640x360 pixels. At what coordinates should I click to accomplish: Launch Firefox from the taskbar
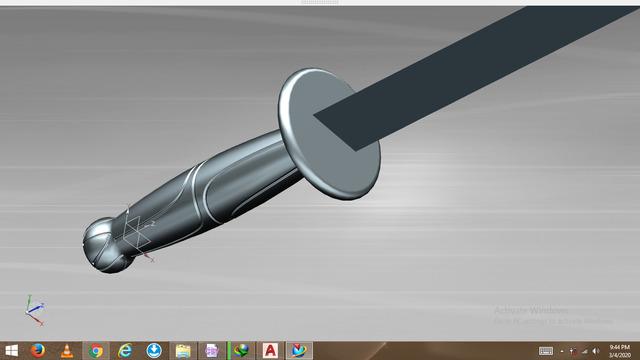pos(38,351)
